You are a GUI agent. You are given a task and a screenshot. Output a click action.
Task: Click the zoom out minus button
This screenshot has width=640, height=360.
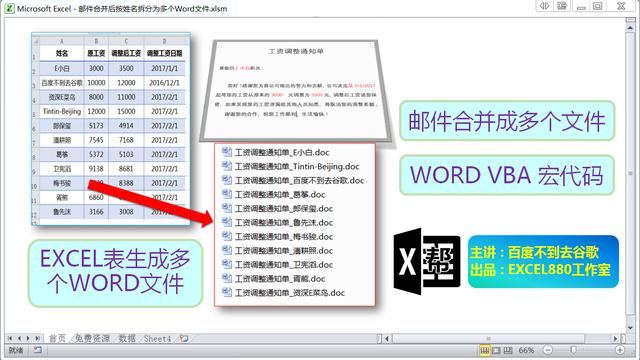548,350
